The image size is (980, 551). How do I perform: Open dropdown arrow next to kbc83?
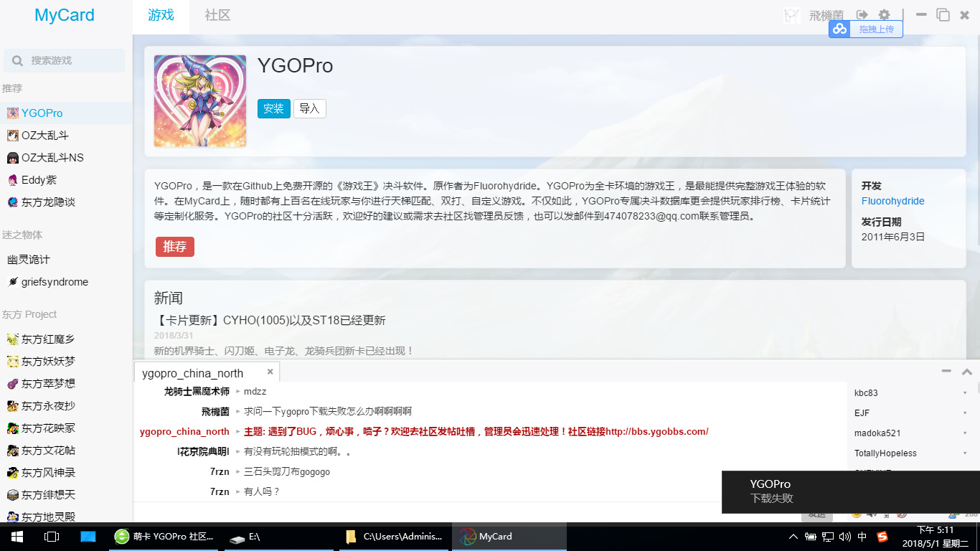(x=965, y=393)
